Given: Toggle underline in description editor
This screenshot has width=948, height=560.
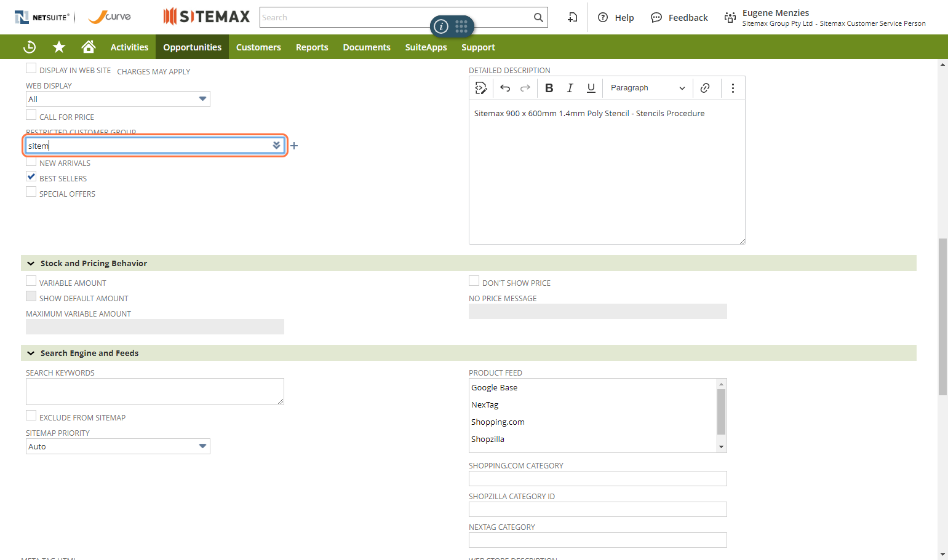Looking at the screenshot, I should tap(591, 88).
